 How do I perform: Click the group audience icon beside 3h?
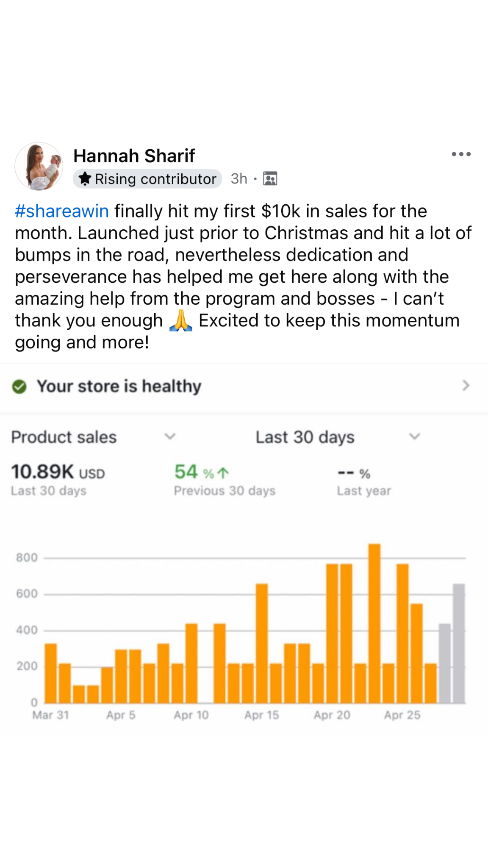click(270, 179)
